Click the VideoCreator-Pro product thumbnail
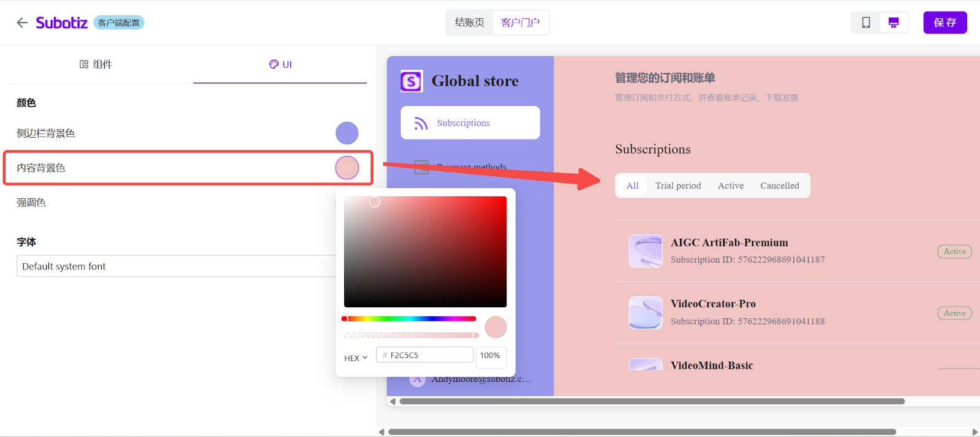980x437 pixels. (x=645, y=313)
